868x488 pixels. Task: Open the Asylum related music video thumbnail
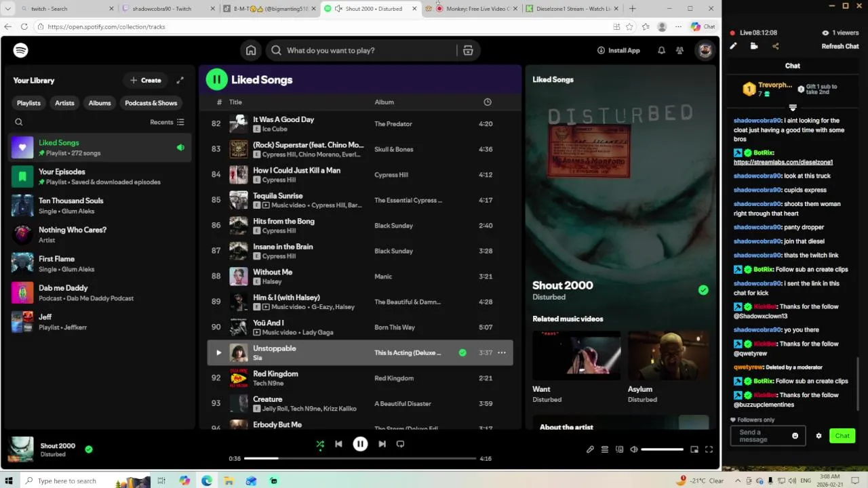(x=668, y=354)
